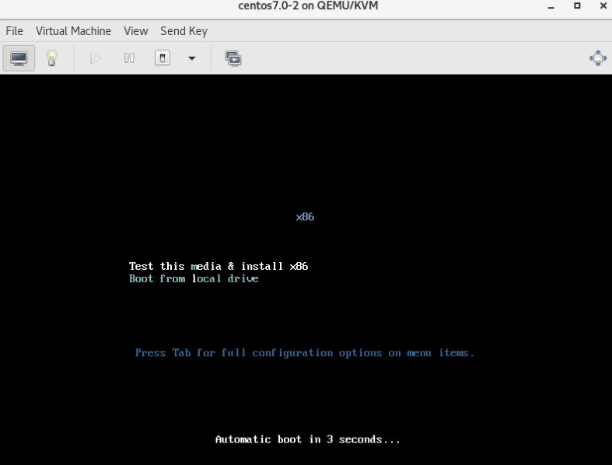The width and height of the screenshot is (612, 465).
Task: Open the File menu
Action: (14, 31)
